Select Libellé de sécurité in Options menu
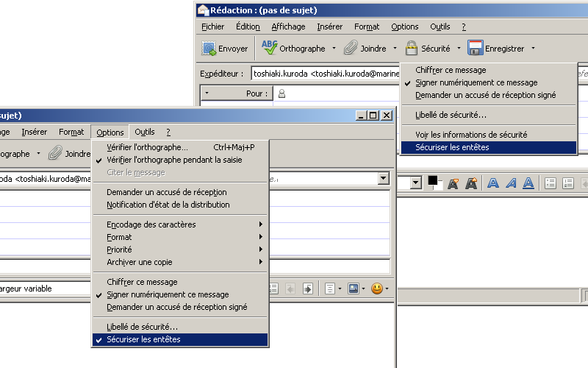The image size is (588, 368). pos(142,327)
